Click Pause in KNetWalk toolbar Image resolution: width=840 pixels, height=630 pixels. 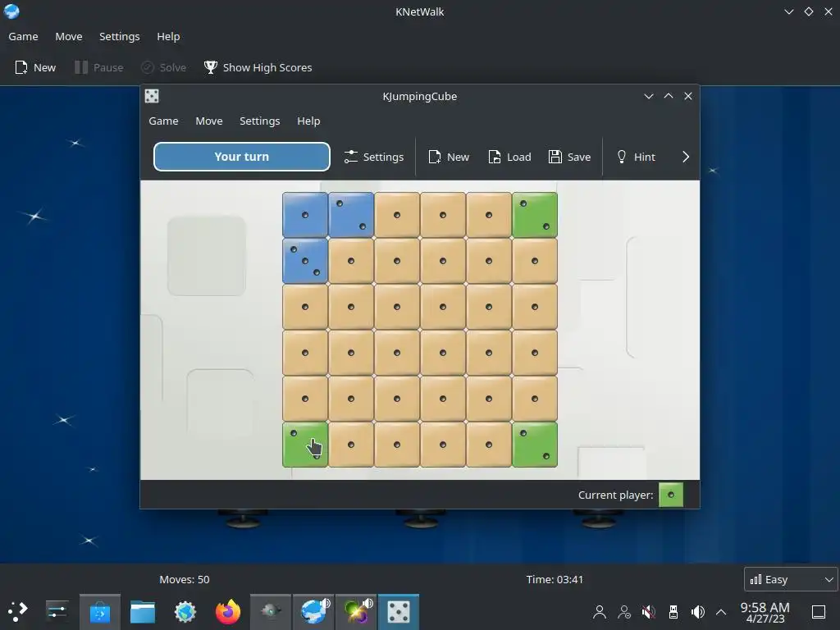click(99, 67)
